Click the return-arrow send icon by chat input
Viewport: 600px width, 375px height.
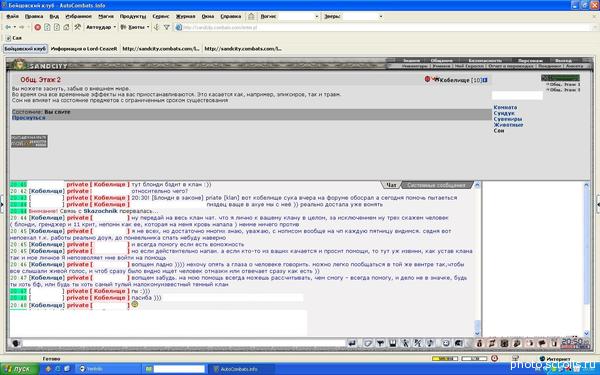[x=352, y=343]
